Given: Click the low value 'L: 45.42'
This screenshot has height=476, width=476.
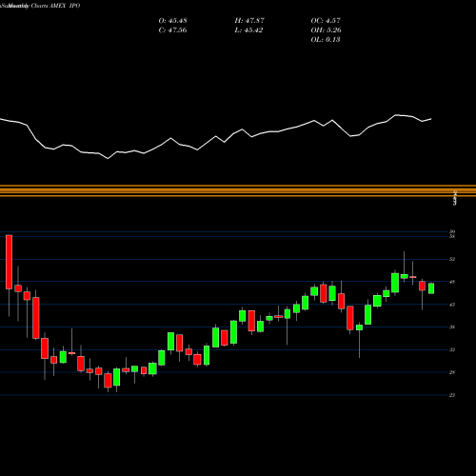Looking at the screenshot, I should [248, 30].
